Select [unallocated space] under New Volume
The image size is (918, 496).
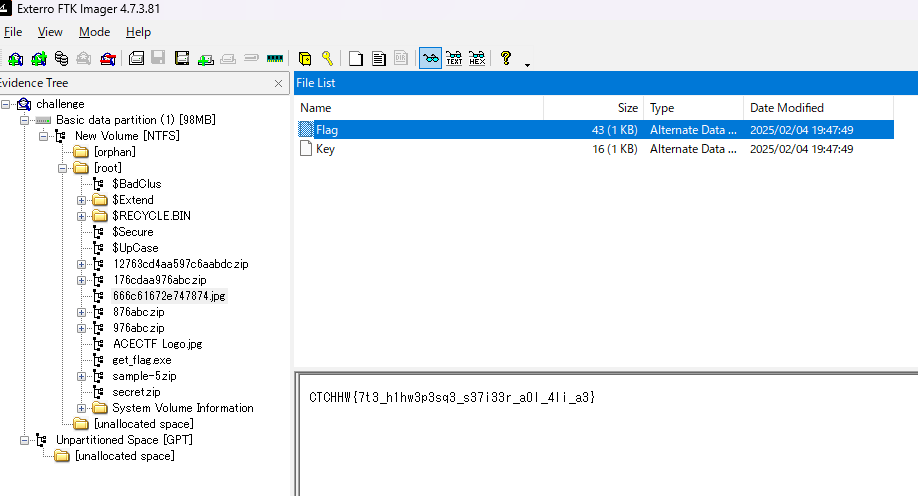pos(143,424)
